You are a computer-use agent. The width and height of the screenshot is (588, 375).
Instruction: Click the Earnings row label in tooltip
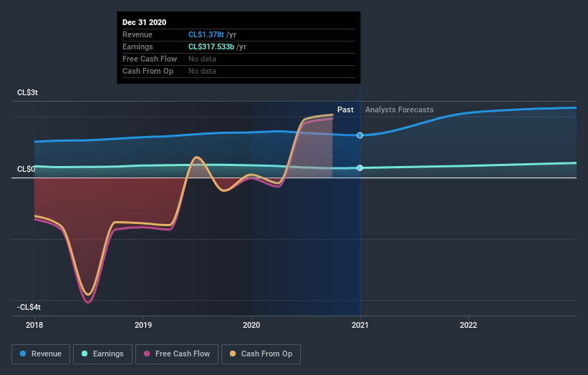(138, 47)
